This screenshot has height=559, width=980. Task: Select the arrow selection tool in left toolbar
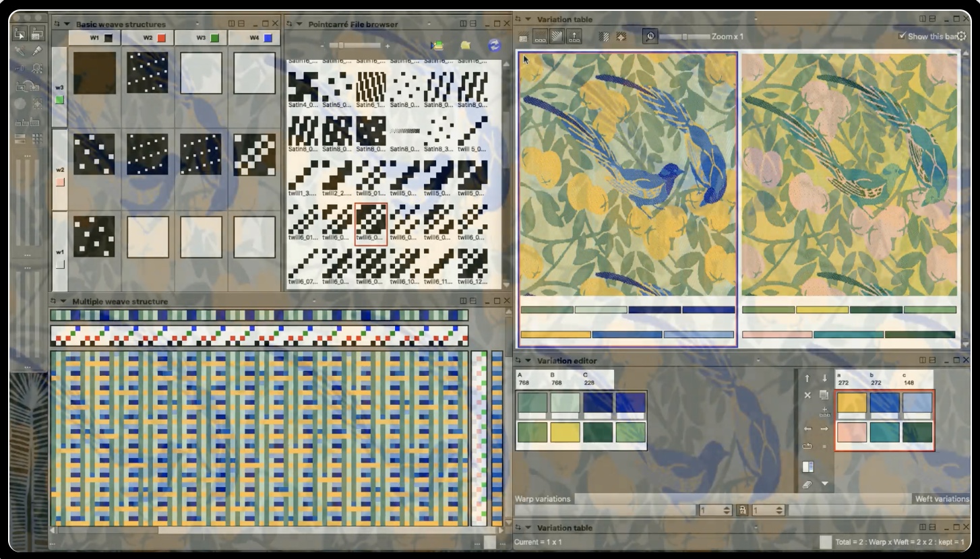click(20, 33)
